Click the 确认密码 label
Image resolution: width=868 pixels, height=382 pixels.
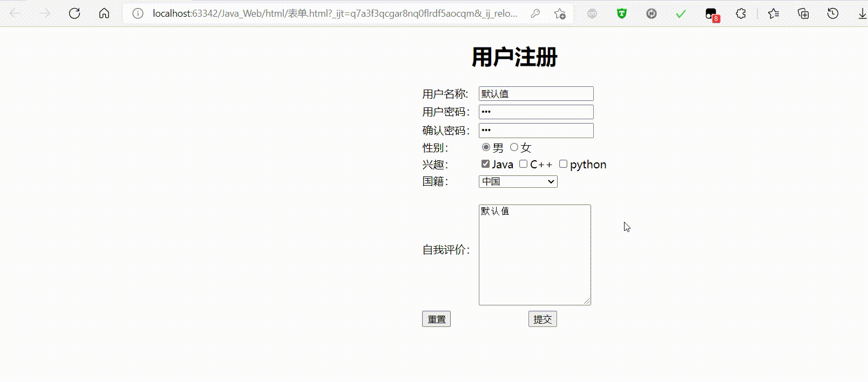click(446, 130)
